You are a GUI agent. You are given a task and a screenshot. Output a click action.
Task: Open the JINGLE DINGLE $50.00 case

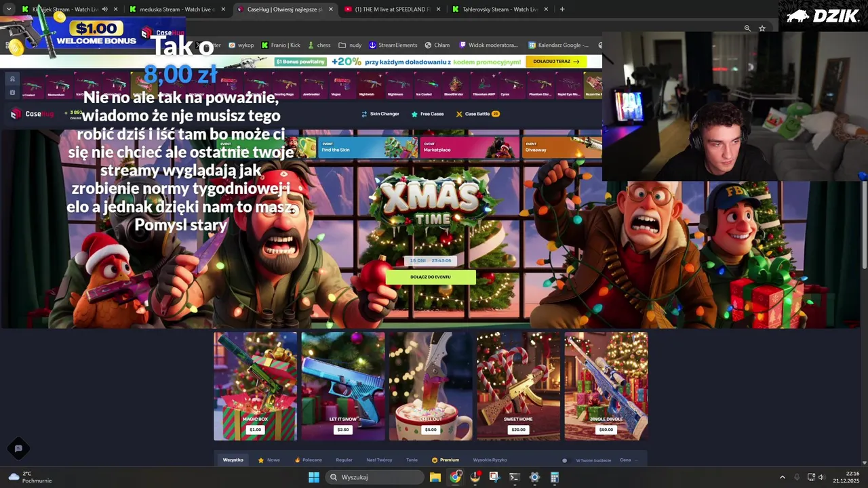click(606, 386)
